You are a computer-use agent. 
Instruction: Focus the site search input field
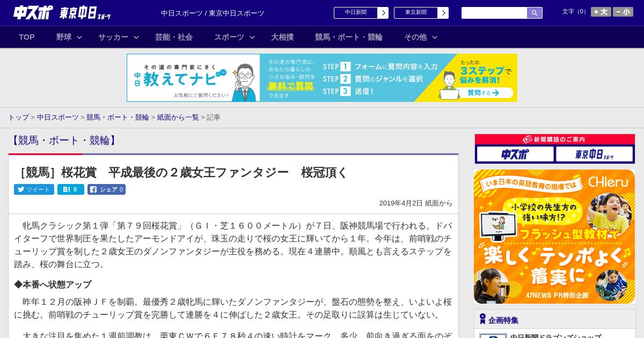tap(494, 13)
